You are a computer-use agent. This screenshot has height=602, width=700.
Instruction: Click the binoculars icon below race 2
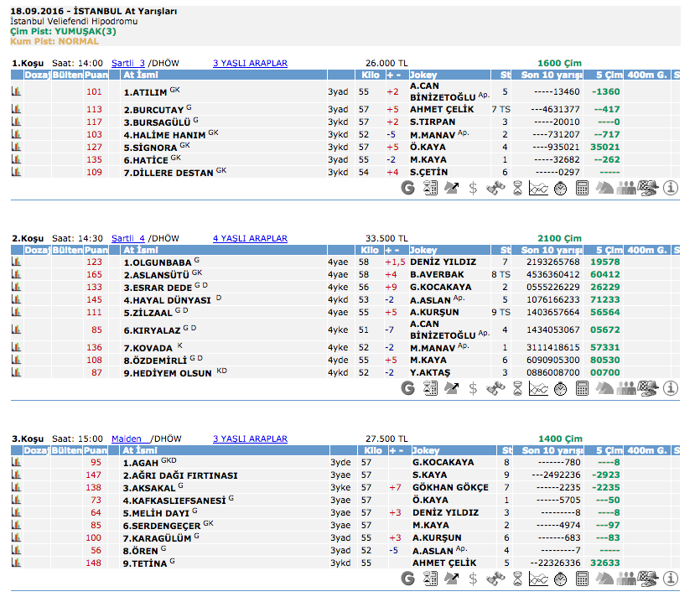(495, 388)
